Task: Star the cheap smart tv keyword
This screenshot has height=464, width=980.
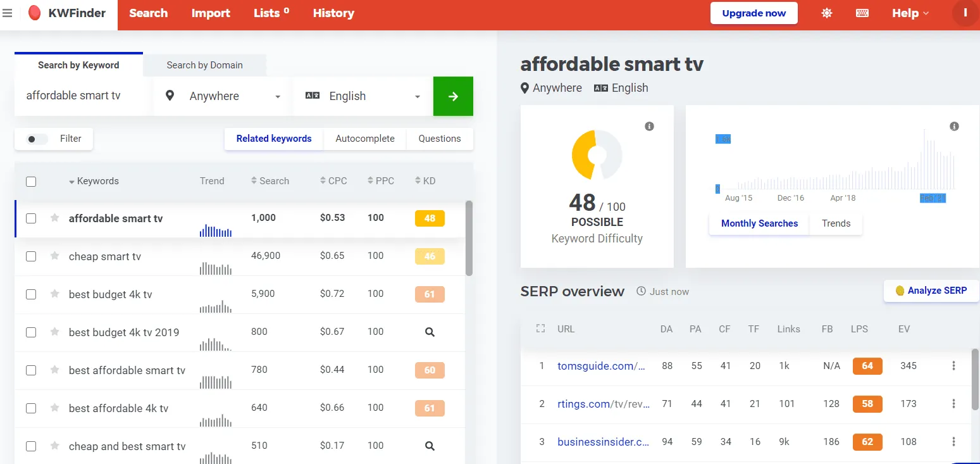Action: (55, 256)
